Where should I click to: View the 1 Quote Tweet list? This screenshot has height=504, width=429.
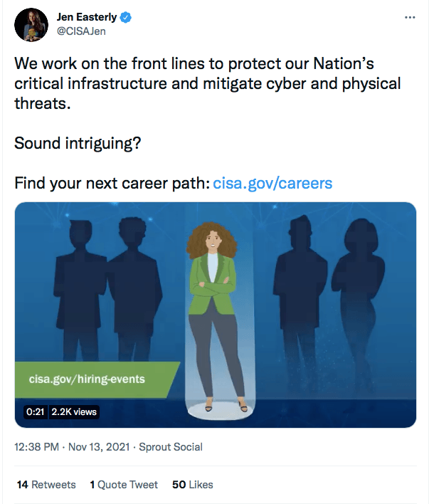(x=124, y=484)
